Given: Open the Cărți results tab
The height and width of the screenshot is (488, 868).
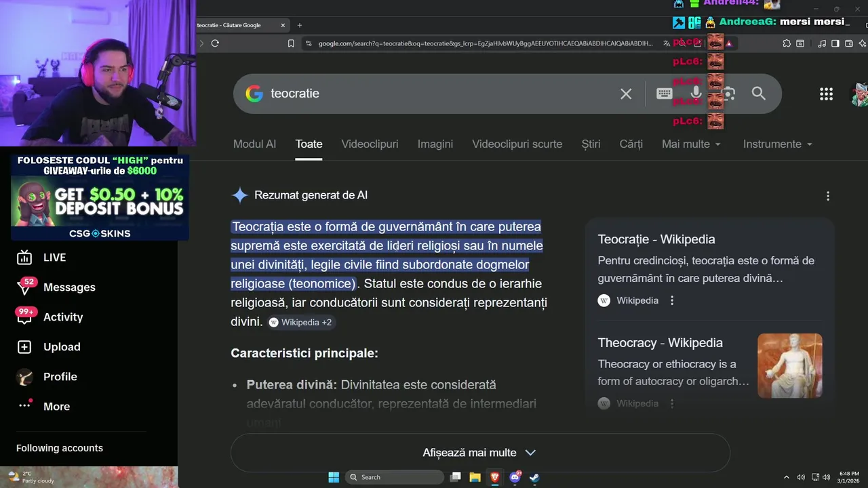Looking at the screenshot, I should (x=631, y=144).
